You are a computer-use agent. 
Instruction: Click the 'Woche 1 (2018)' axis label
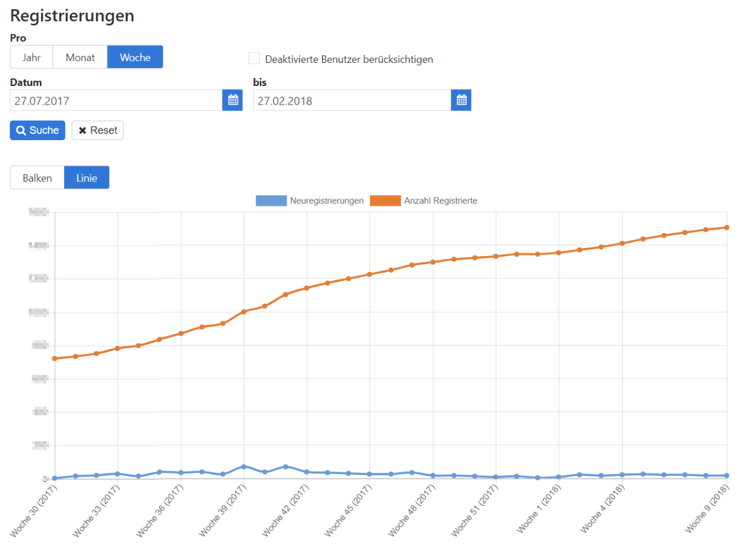539,509
